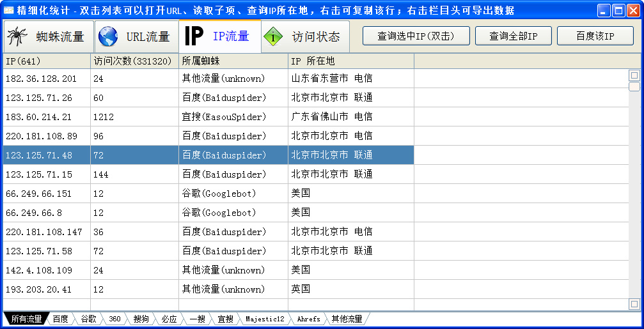Click the 英国 location cell

coord(350,289)
